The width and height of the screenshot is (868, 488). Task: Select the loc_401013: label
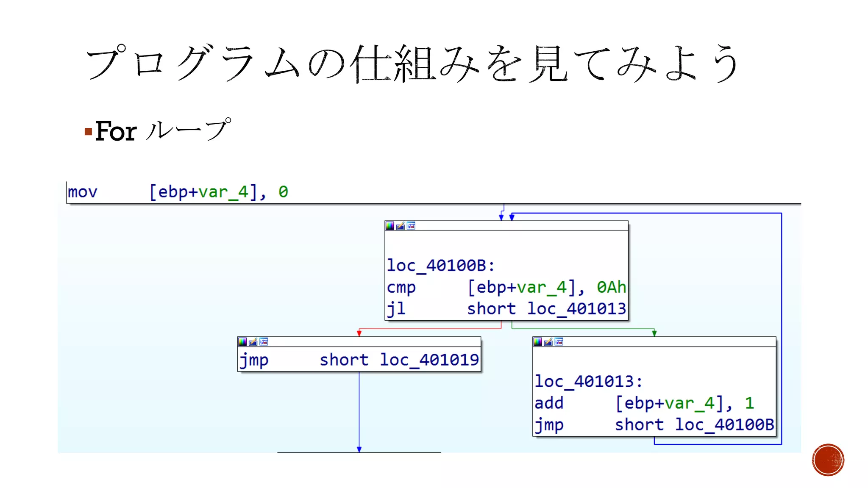click(x=588, y=381)
